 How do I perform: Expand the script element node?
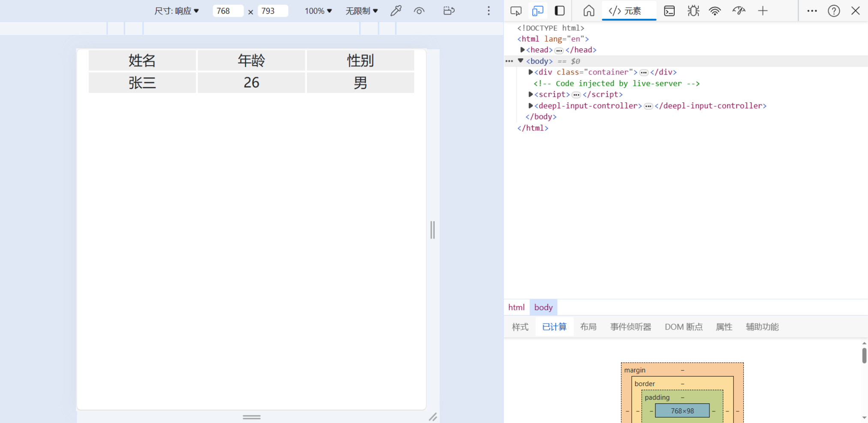[531, 94]
